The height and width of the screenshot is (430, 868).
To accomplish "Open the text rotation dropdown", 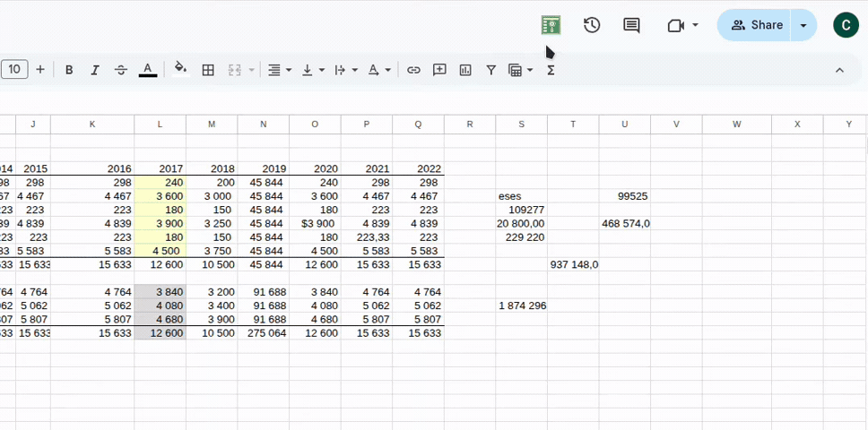I will (x=345, y=70).
